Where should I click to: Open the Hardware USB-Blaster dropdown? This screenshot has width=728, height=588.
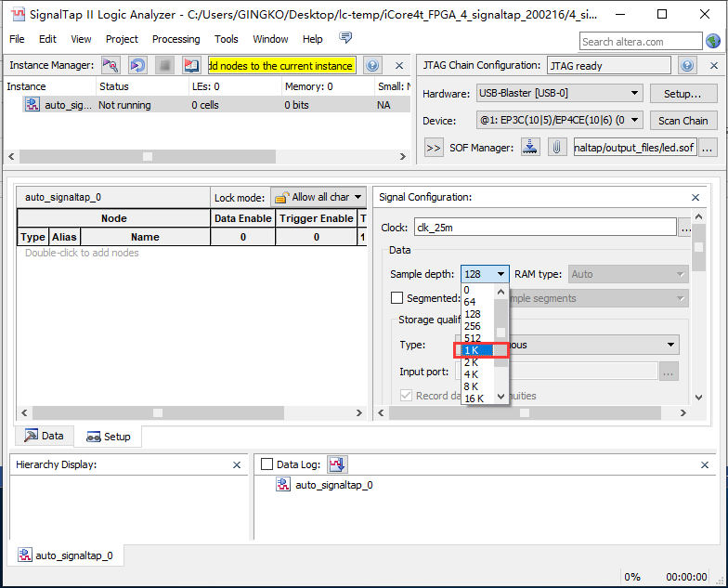click(559, 94)
